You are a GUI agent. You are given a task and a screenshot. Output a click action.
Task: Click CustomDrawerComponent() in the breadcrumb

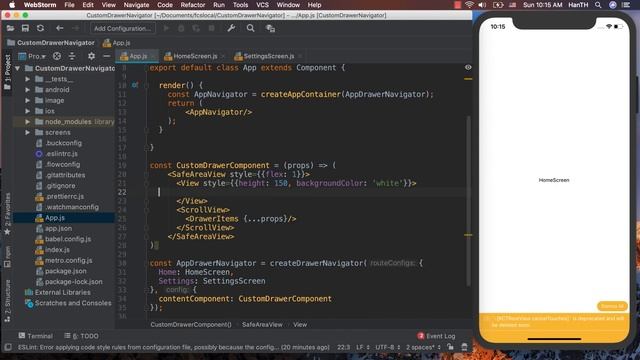(x=191, y=324)
